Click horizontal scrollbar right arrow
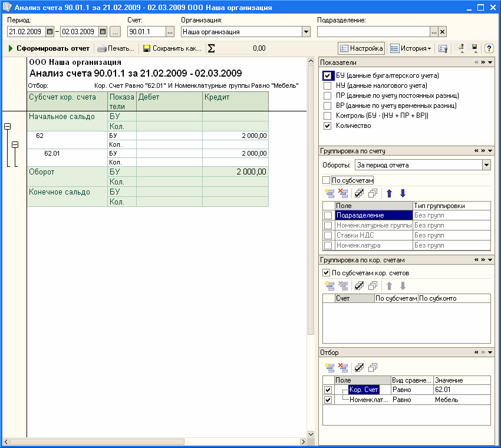501x448 pixels. [x=303, y=442]
